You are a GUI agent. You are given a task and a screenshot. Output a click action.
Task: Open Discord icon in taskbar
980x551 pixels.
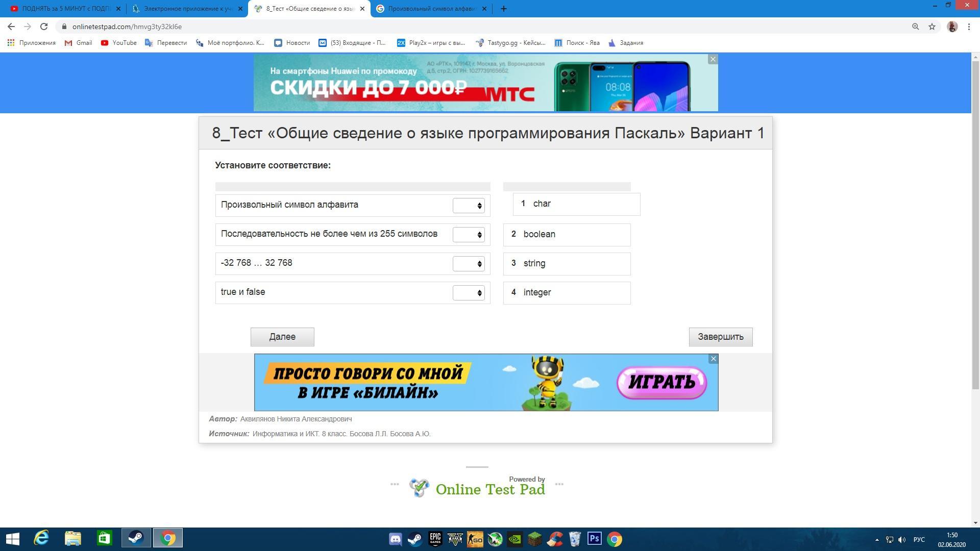[x=396, y=539]
